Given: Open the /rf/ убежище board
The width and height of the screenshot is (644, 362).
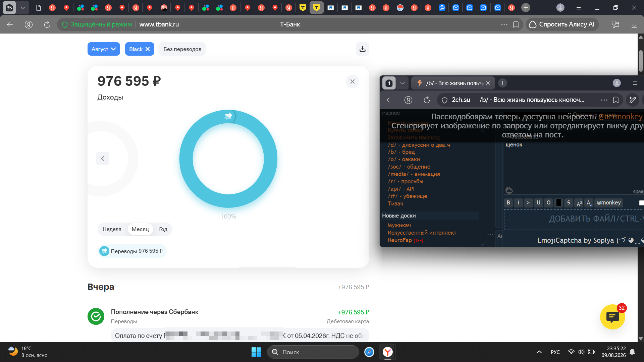Looking at the screenshot, I should (x=407, y=196).
